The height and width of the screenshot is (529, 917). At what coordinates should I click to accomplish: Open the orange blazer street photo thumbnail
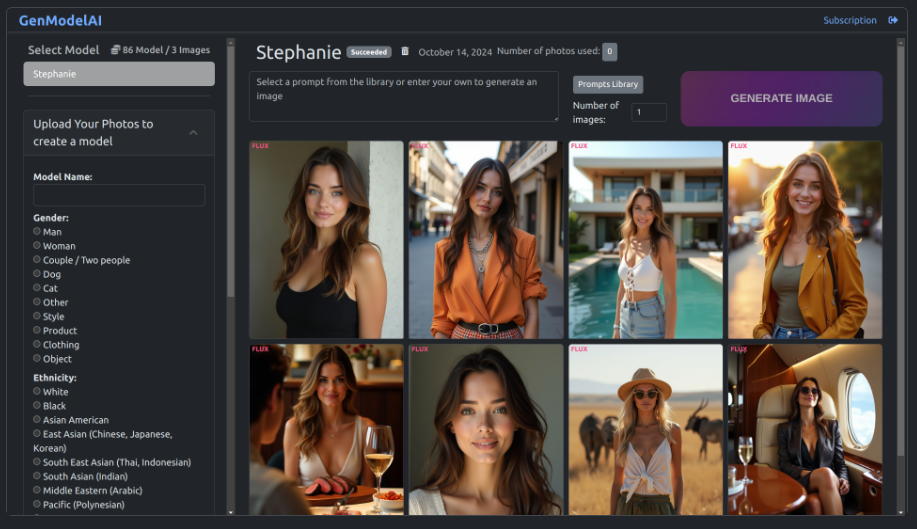point(486,240)
